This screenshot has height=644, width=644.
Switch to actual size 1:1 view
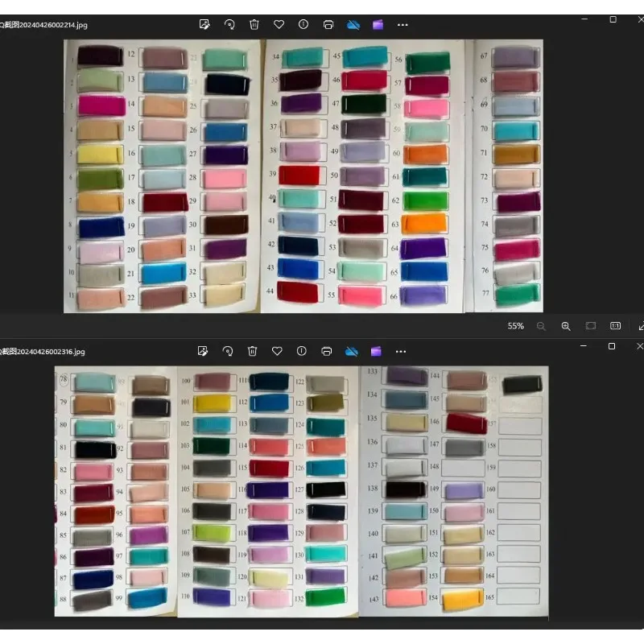(x=615, y=326)
